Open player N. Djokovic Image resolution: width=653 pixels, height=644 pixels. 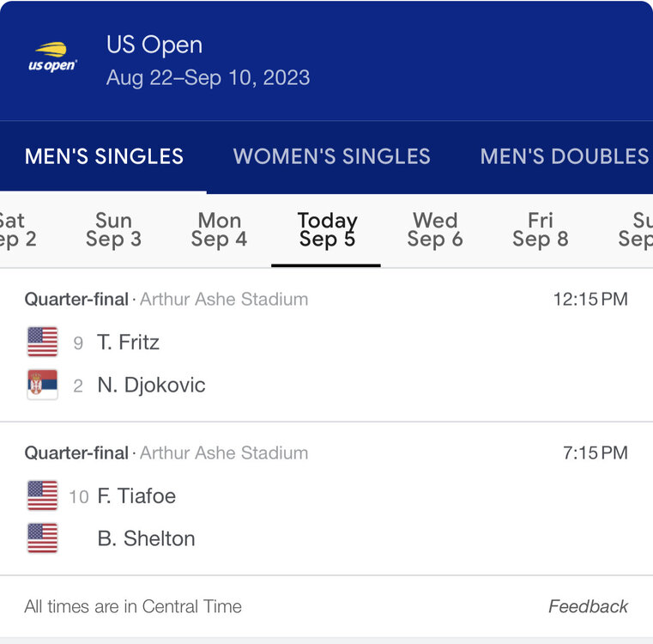151,385
